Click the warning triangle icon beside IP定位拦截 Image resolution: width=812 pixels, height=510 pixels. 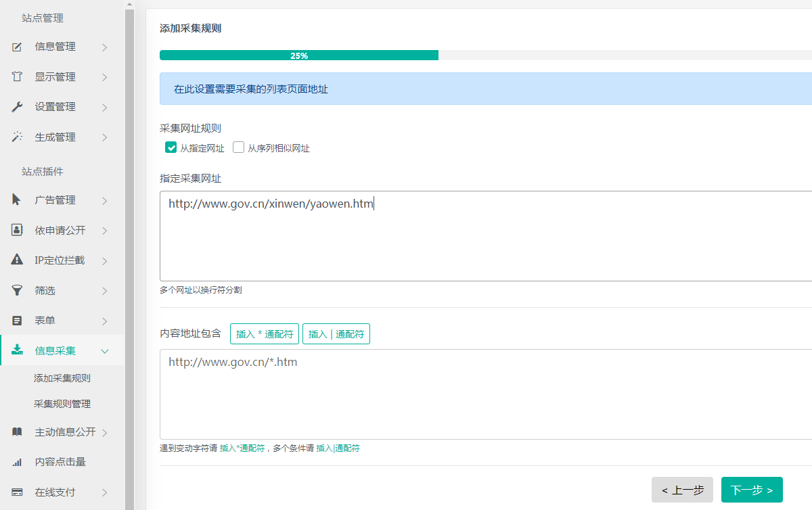tap(18, 260)
